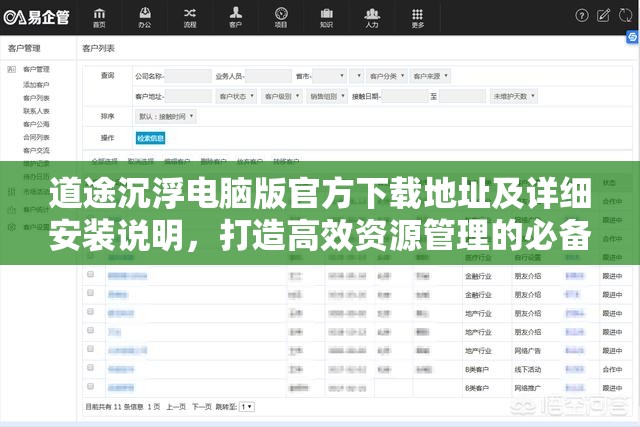
Task: Open the small city dropdown after 省市
Action: click(356, 76)
